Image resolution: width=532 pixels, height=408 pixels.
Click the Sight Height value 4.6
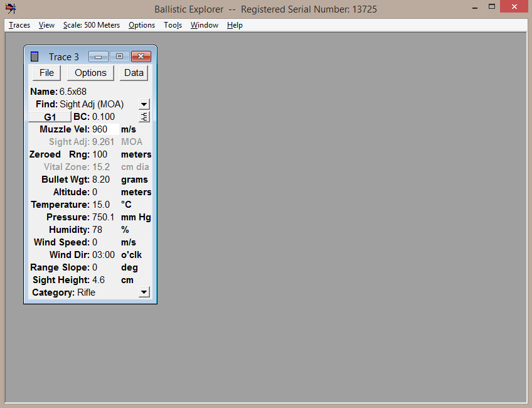tap(98, 280)
